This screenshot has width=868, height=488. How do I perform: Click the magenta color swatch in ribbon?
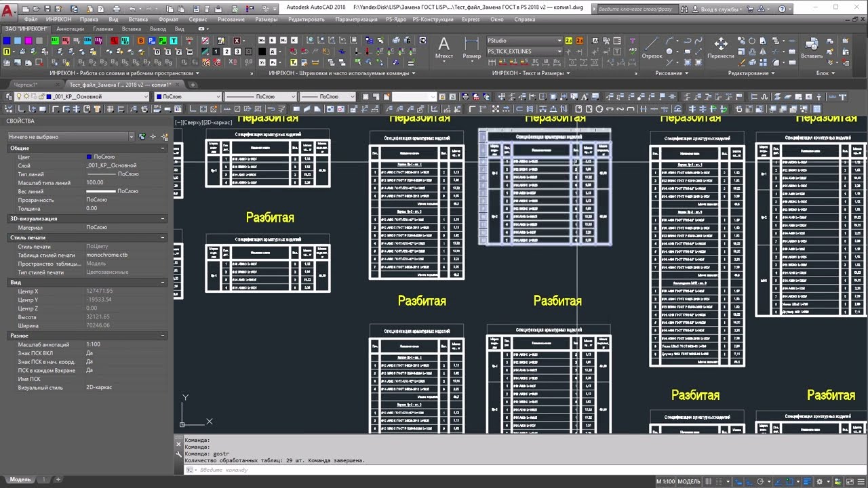click(x=28, y=41)
